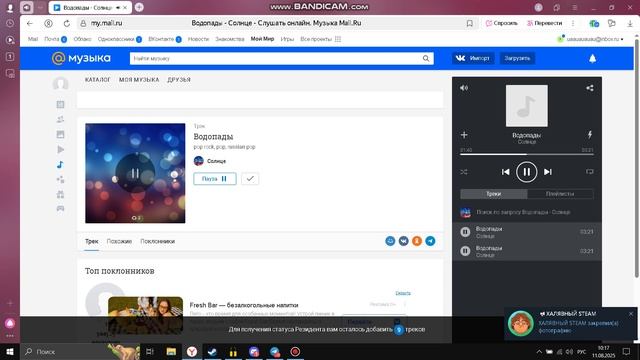Open the video play sidebar icon
640x360 pixels.
click(60, 149)
